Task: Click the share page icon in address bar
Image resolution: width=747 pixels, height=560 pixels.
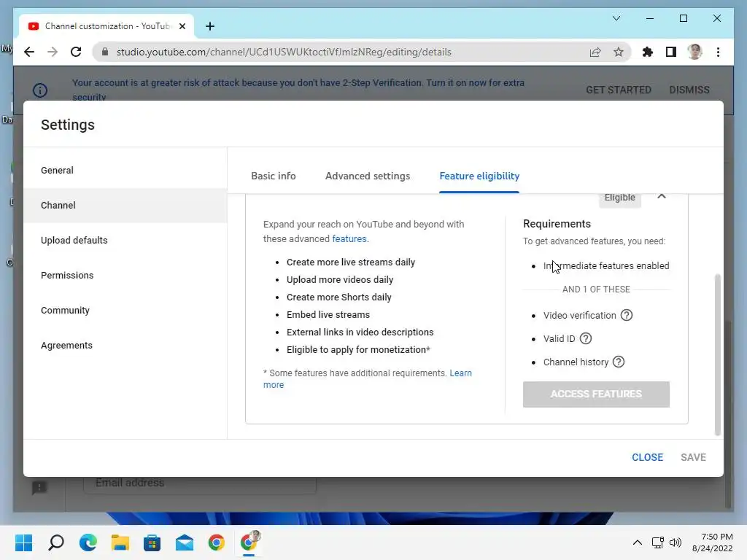Action: click(595, 52)
